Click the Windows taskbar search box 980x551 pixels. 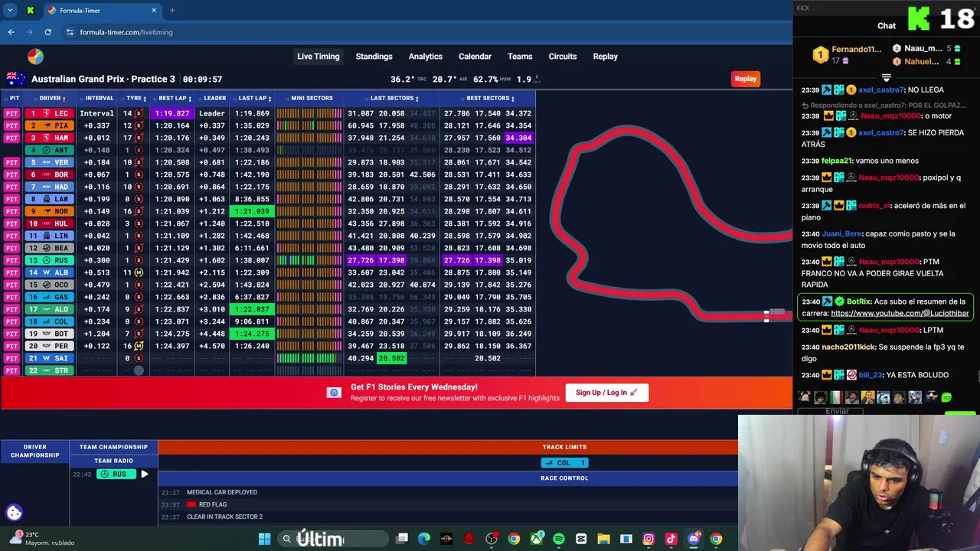pyautogui.click(x=332, y=540)
